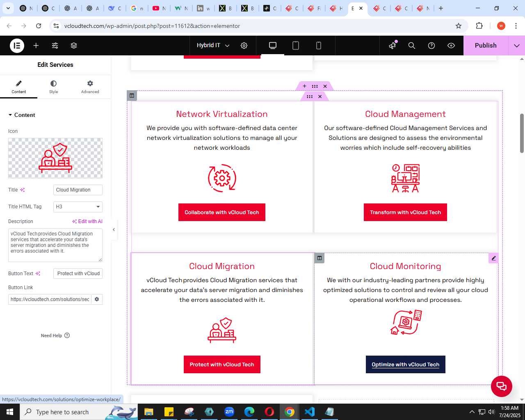The width and height of the screenshot is (525, 420).
Task: Switch to the Advanced tab
Action: [x=90, y=87]
